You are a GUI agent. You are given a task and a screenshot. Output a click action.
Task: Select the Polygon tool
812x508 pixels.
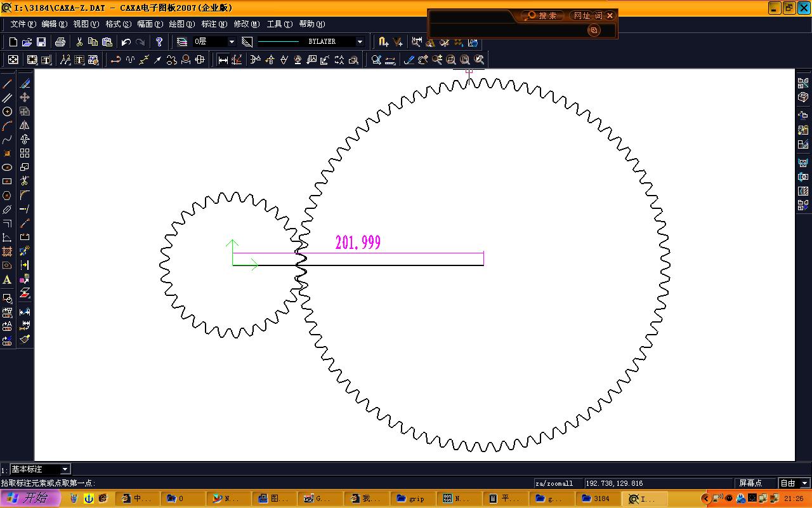pos(7,195)
